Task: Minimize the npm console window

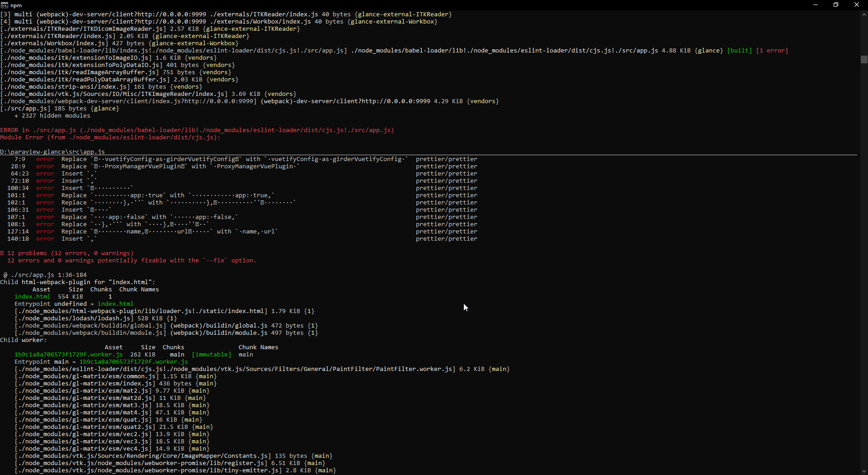Action: pyautogui.click(x=816, y=5)
